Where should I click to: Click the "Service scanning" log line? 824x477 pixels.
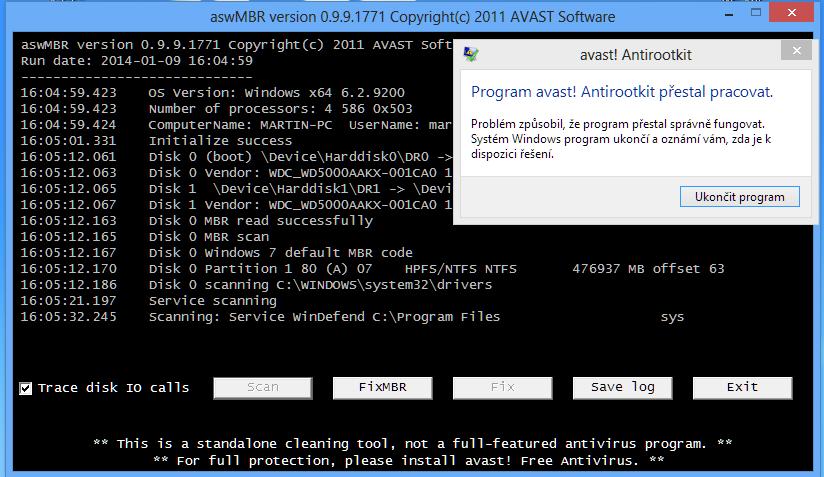pyautogui.click(x=148, y=301)
